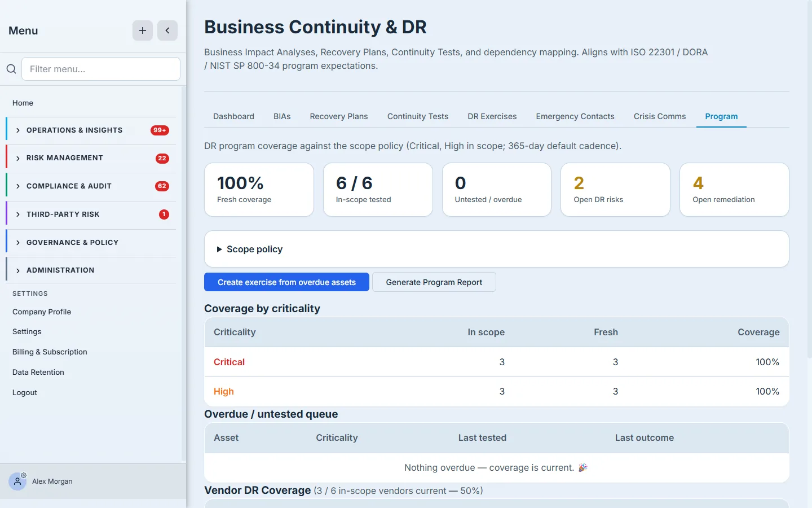This screenshot has height=508, width=812.
Task: Open the DR Exercises tab
Action: [492, 116]
